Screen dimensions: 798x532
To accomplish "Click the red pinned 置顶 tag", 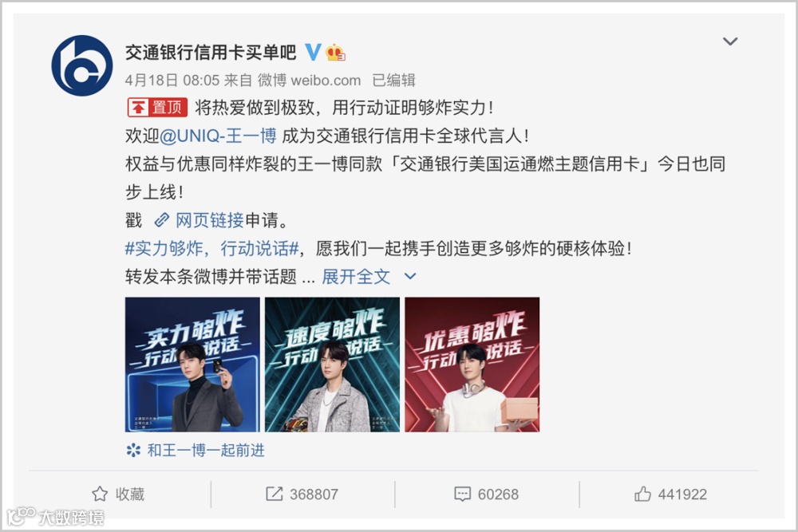I will coord(157,108).
